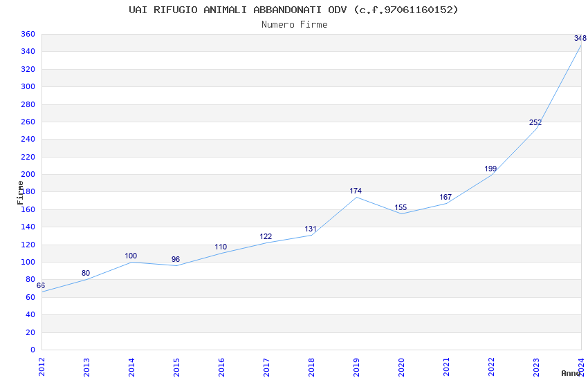Click the data label 131

(311, 229)
